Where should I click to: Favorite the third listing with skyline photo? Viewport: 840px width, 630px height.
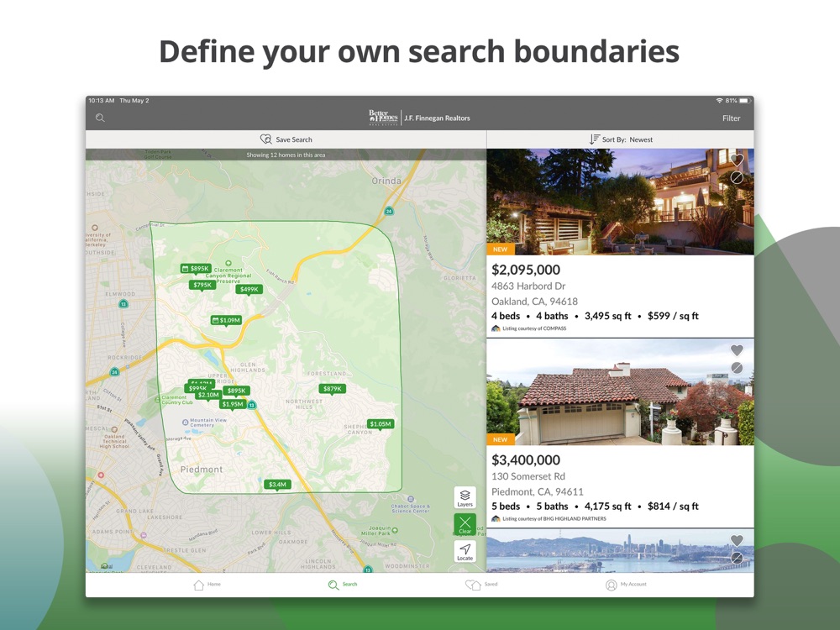point(737,540)
